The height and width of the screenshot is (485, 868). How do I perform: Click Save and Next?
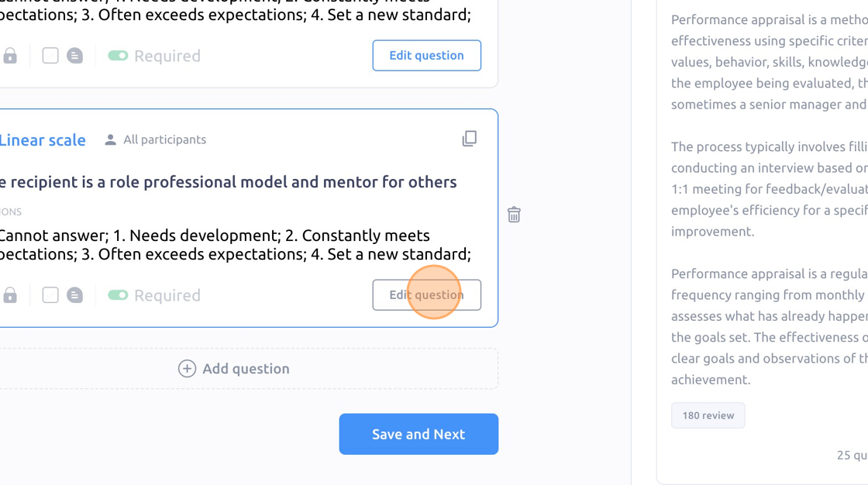(418, 434)
